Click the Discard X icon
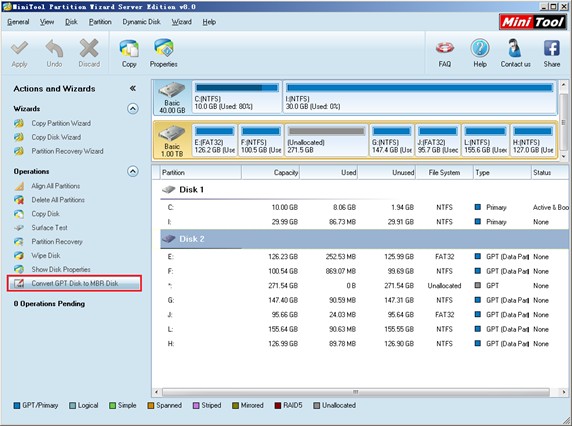Screen dimensions: 572x426 (x=89, y=48)
